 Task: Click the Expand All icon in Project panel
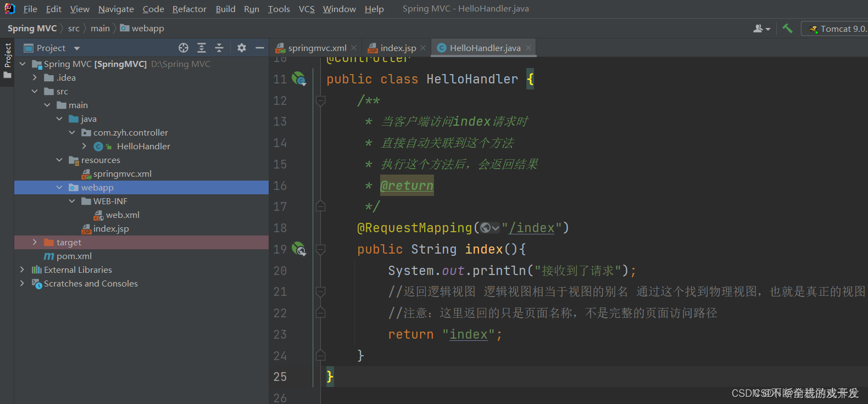202,48
